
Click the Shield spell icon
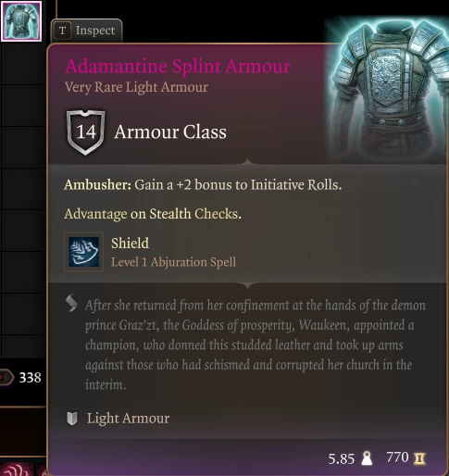[x=83, y=252]
